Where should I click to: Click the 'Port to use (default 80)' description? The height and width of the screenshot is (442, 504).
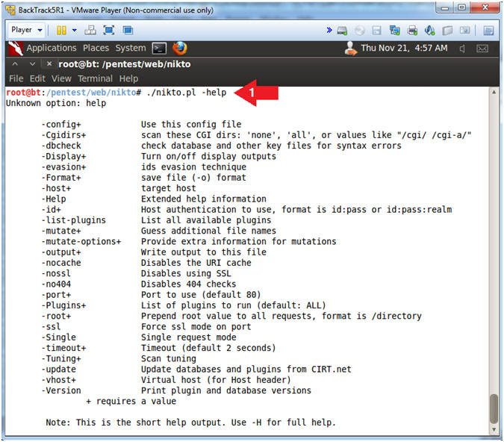[x=201, y=295]
